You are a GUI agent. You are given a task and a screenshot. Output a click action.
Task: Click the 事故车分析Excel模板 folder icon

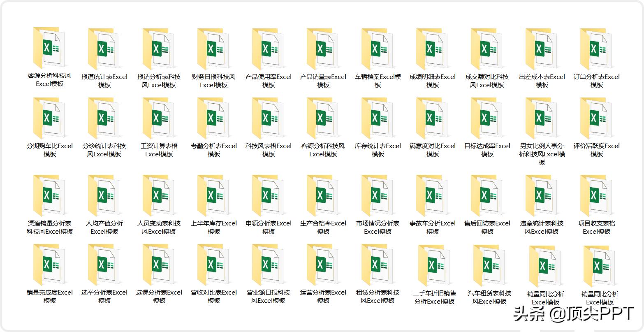click(x=432, y=195)
